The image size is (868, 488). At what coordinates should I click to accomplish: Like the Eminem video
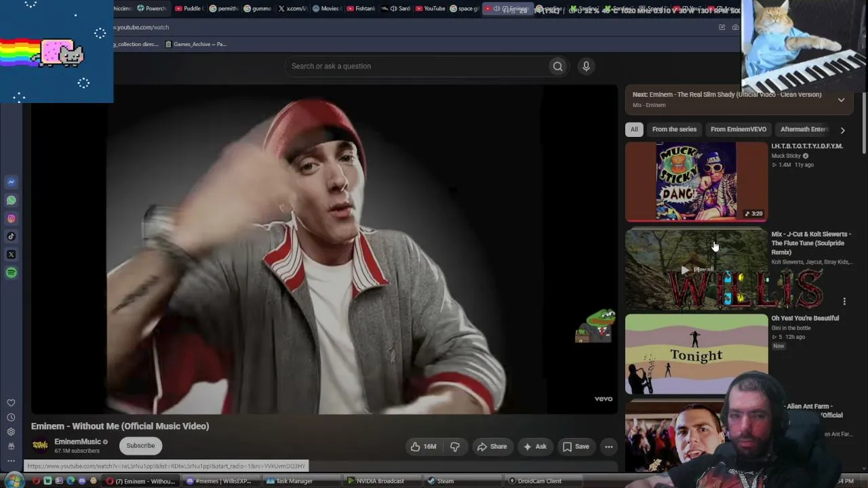(x=423, y=447)
